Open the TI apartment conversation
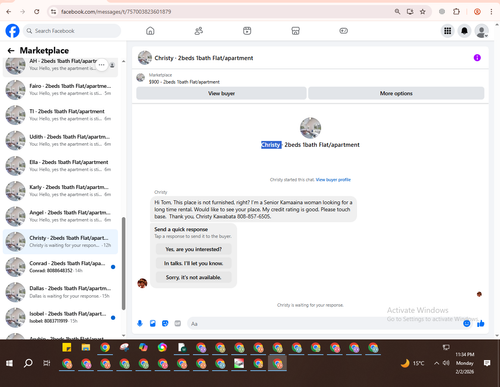 60,115
